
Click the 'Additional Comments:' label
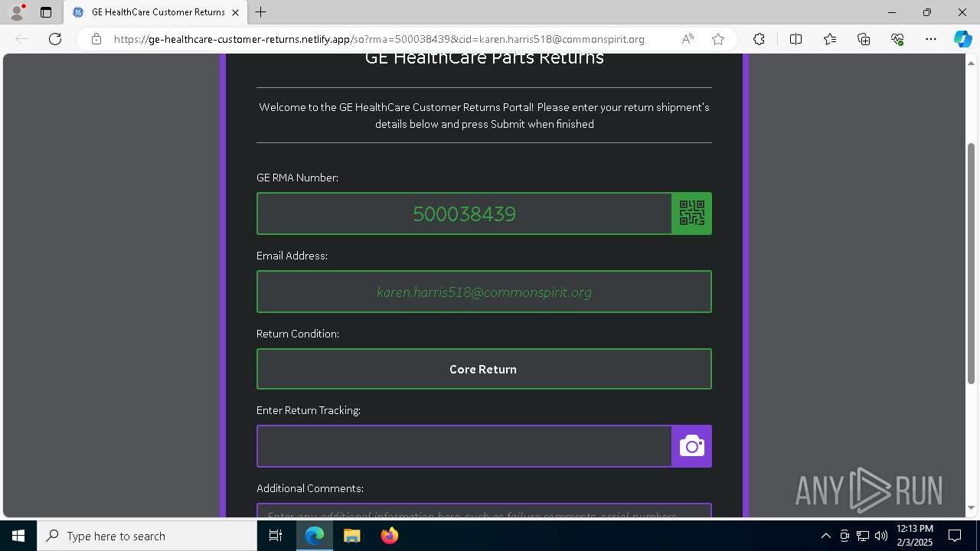coord(310,488)
